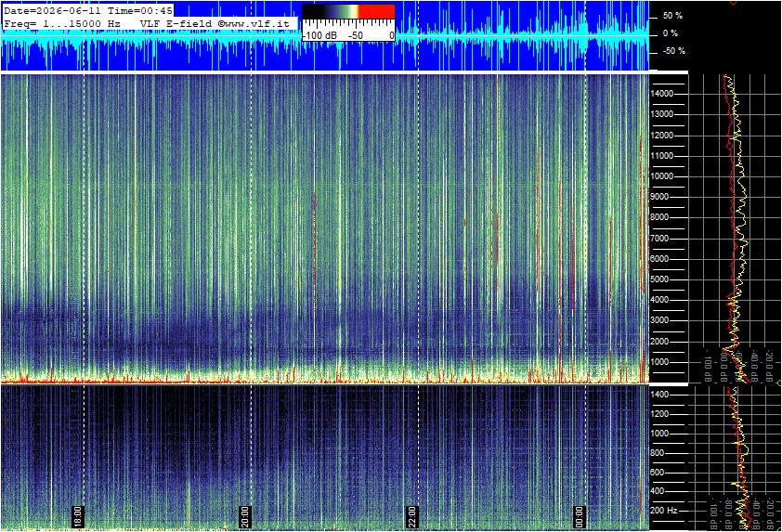Click the 14000 frequency axis label
Viewport: 782px width, 532px height.
click(662, 94)
